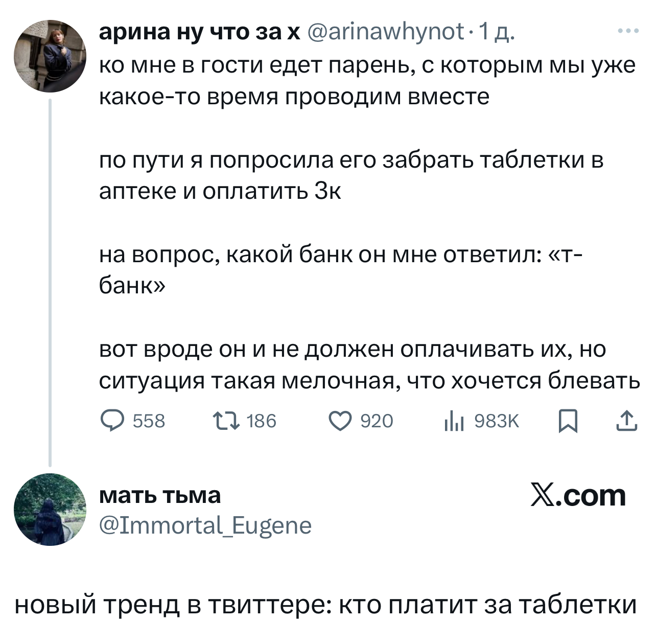Click the reply speech bubble icon
Viewport: 656px width, 644px height.
(112, 421)
